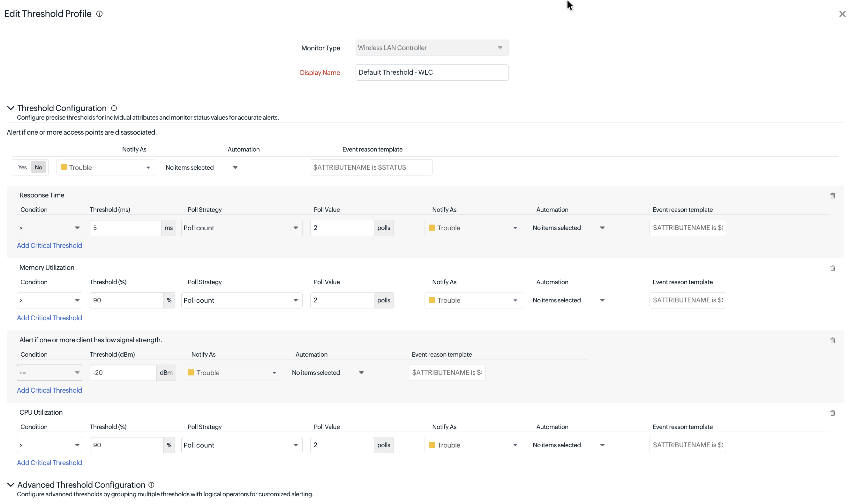This screenshot has width=849, height=504.
Task: Delete the Memory Utilization threshold via trash icon
Action: (x=832, y=268)
